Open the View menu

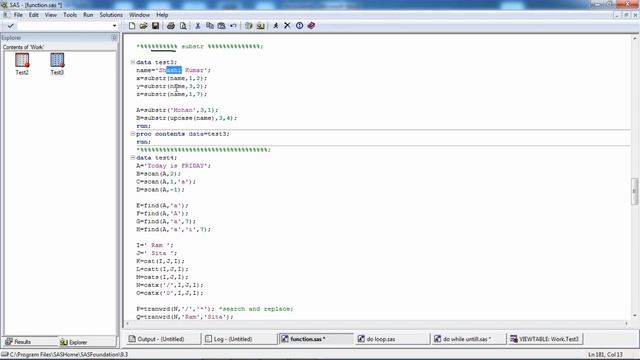[51, 15]
